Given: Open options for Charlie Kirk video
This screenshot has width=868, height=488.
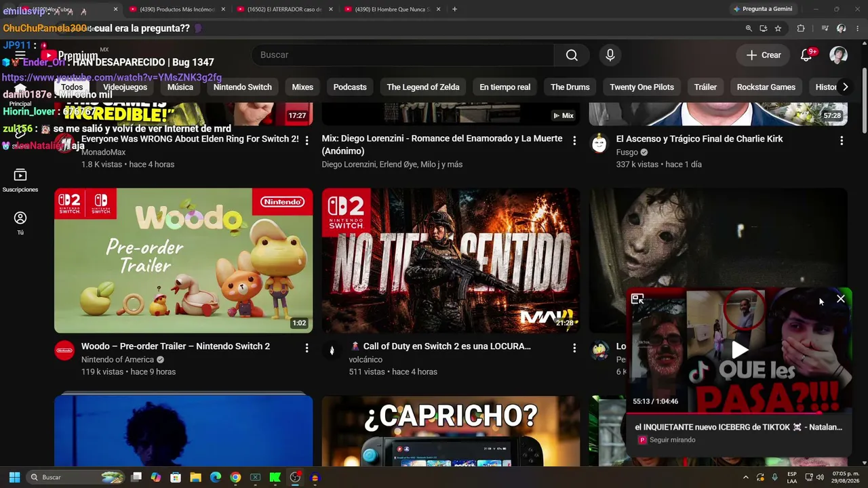Looking at the screenshot, I should coord(842,140).
